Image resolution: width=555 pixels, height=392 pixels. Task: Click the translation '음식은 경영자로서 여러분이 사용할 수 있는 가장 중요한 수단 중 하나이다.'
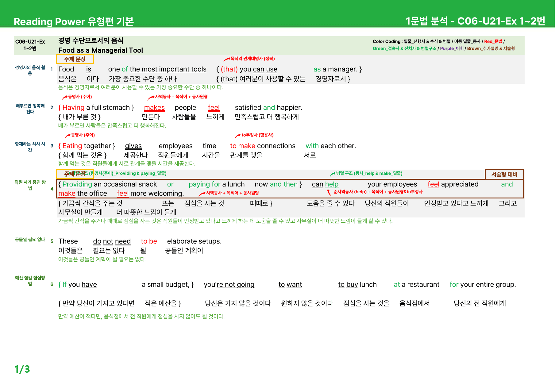[141, 87]
